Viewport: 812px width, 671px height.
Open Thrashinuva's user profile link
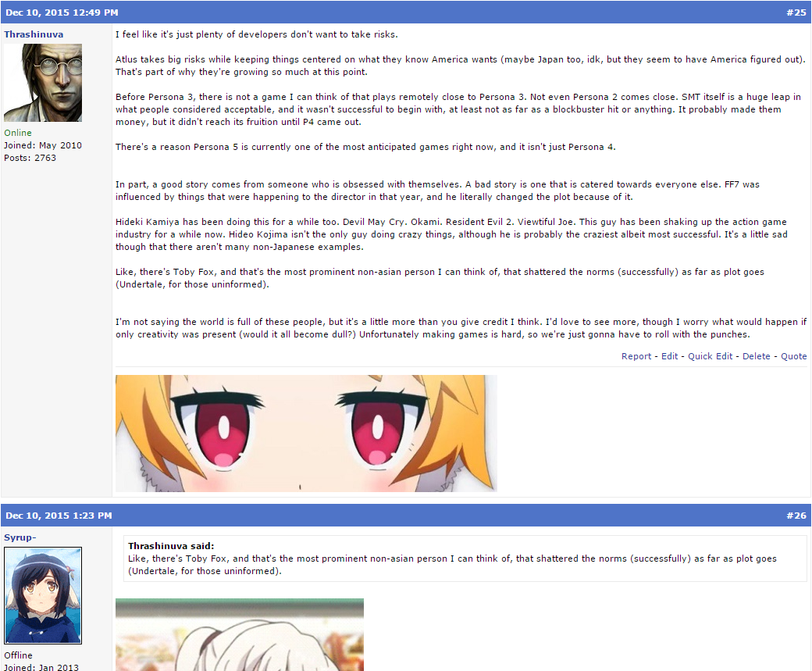coord(34,34)
